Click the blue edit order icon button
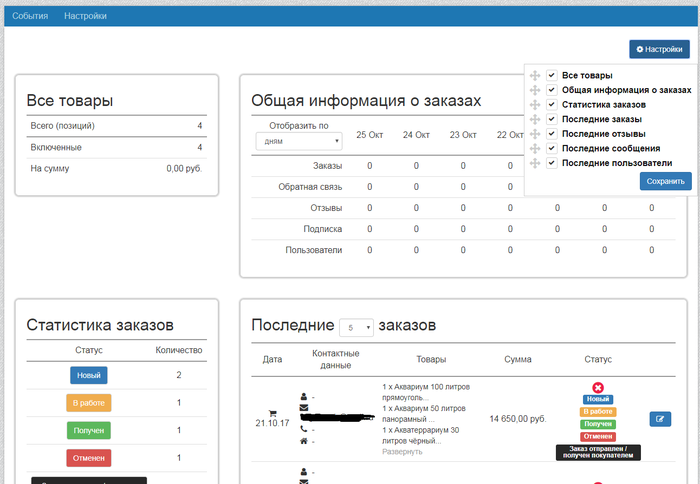The width and height of the screenshot is (700, 484). (660, 419)
